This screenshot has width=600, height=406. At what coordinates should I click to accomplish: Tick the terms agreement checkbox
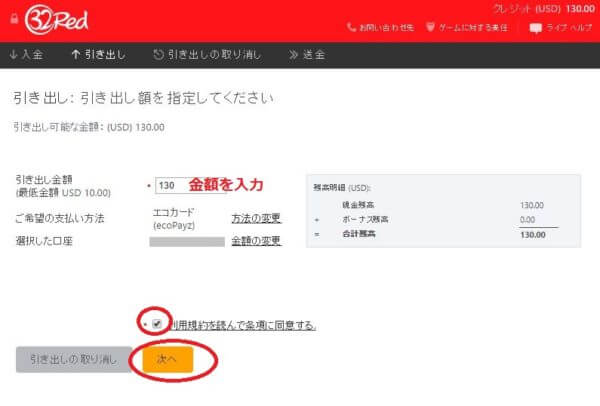pyautogui.click(x=157, y=324)
